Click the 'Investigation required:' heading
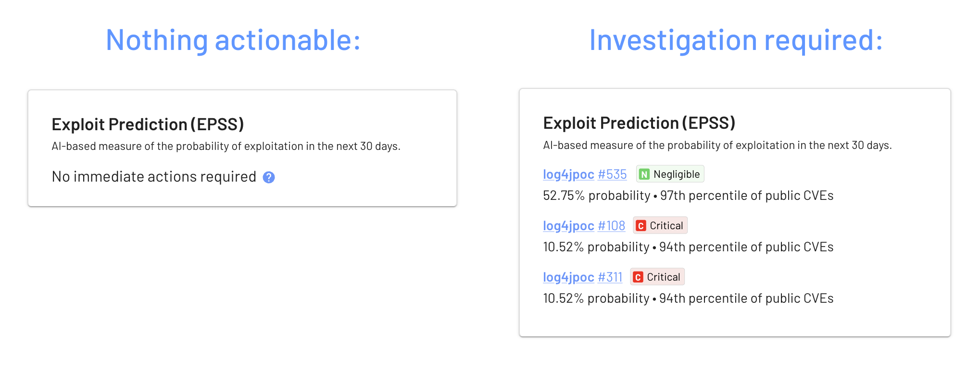Screen dimensions: 980x370 (x=736, y=40)
